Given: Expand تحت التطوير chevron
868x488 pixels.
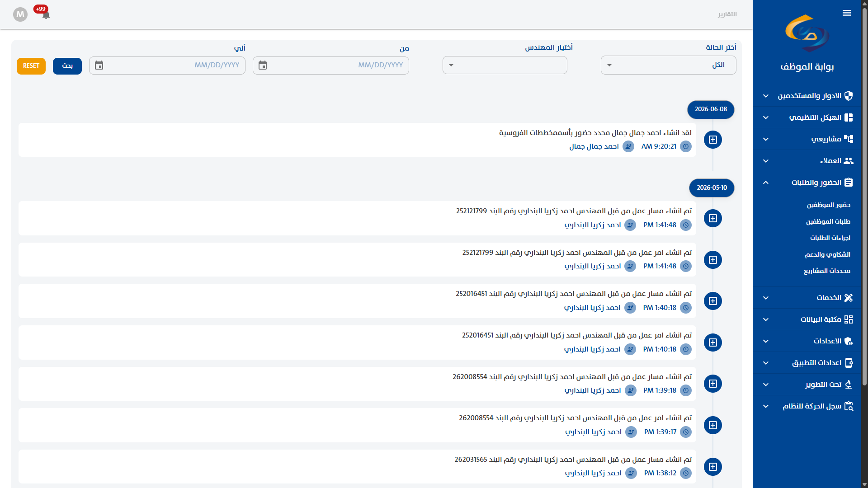Looking at the screenshot, I should click(x=766, y=385).
